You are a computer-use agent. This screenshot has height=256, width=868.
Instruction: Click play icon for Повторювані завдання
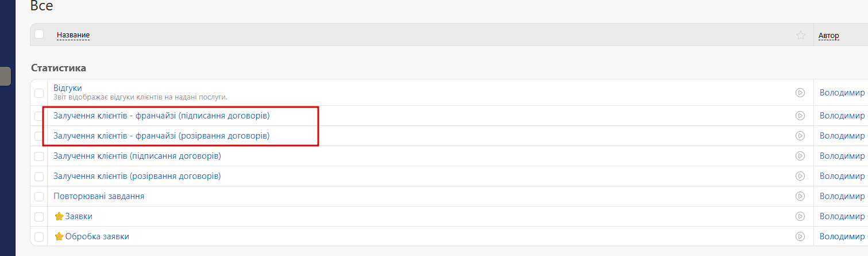click(x=800, y=196)
